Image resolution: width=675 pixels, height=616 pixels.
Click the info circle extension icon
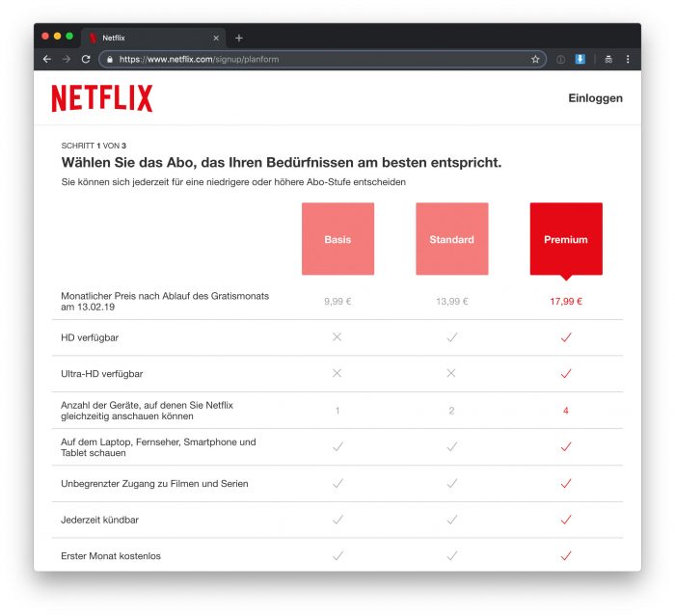point(560,60)
